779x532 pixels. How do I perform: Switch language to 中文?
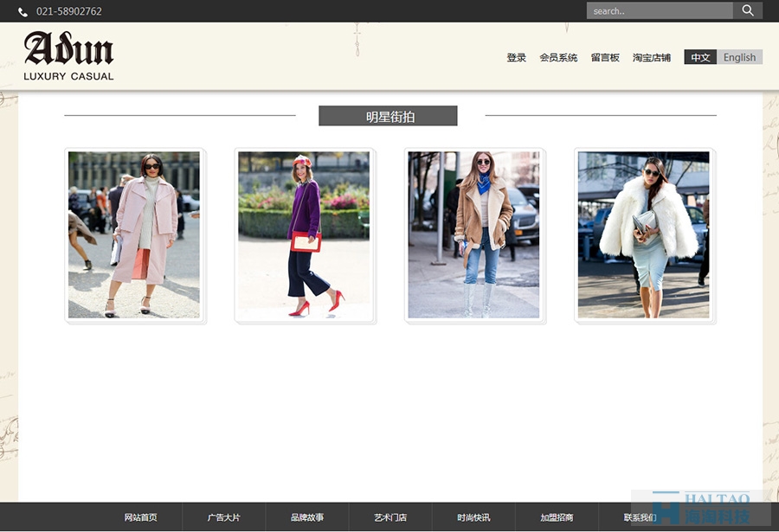[700, 58]
